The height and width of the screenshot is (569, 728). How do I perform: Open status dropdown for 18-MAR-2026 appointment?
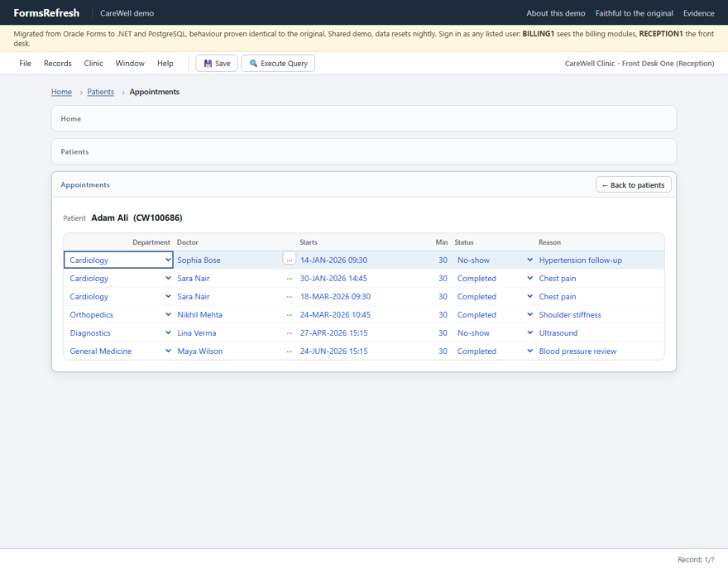pyautogui.click(x=529, y=296)
